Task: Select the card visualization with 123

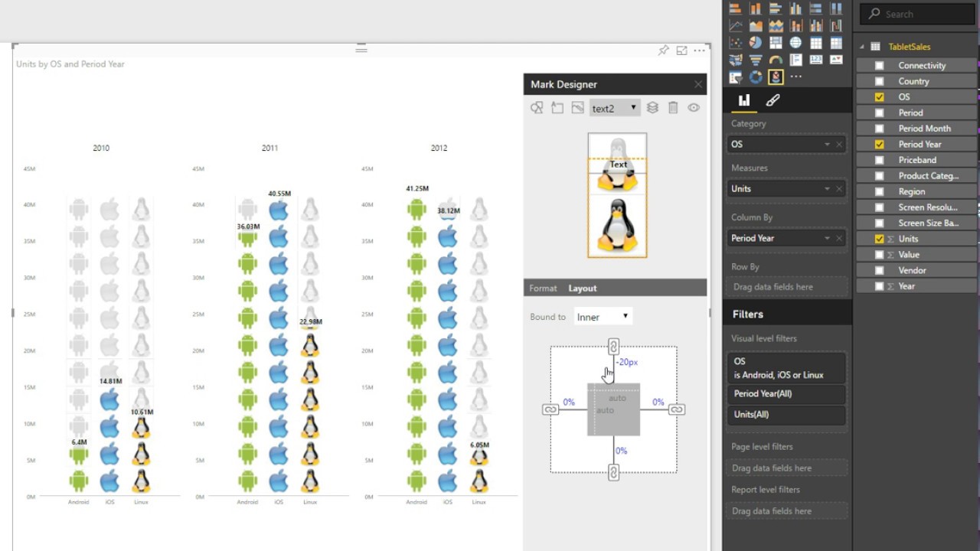Action: [816, 60]
